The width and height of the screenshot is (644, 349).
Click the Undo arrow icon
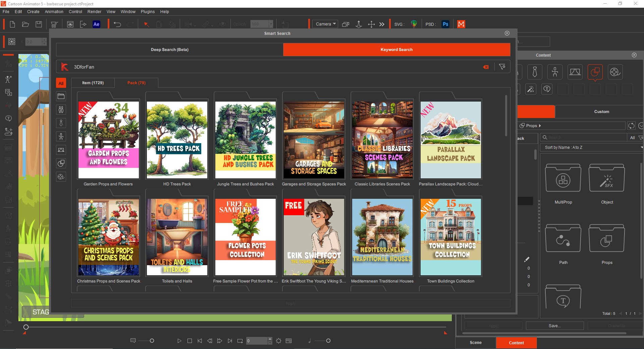pyautogui.click(x=117, y=24)
